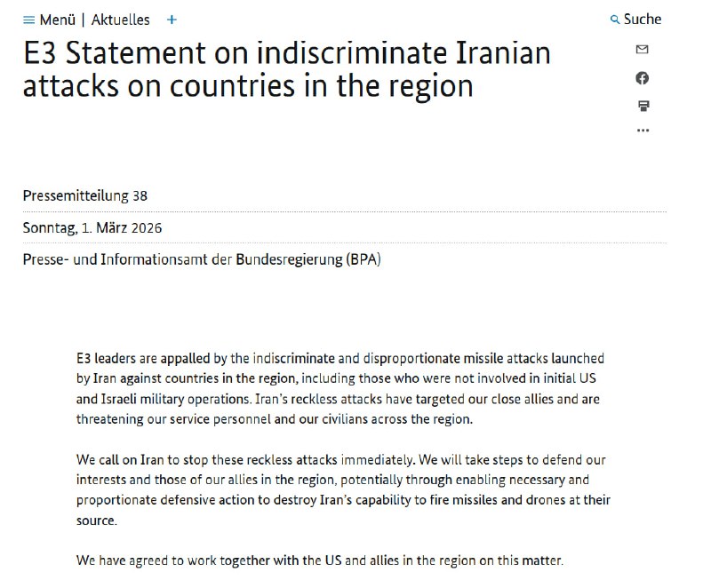The image size is (711, 588).
Task: Select the date "Sonntag, 1. März 2026"
Action: [92, 227]
